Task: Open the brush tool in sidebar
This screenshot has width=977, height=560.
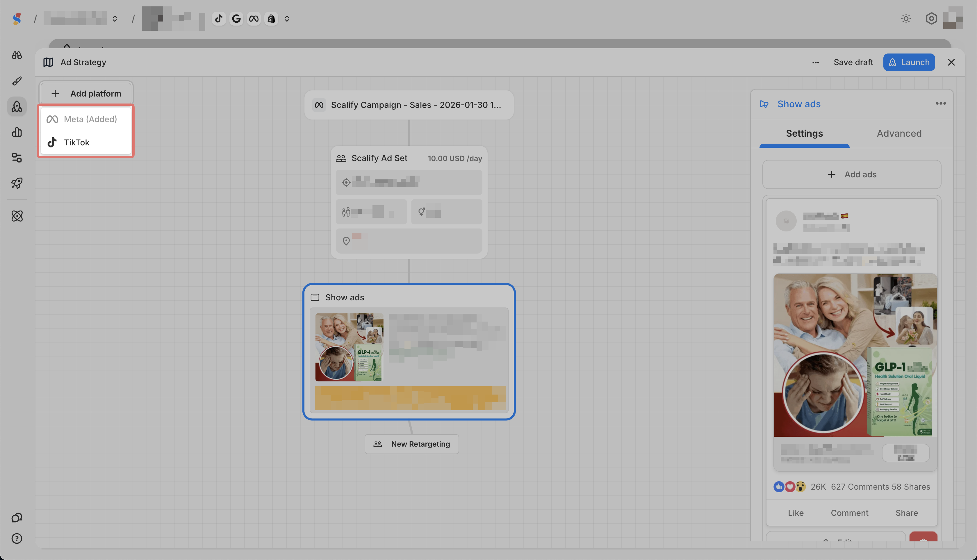Action: (17, 81)
